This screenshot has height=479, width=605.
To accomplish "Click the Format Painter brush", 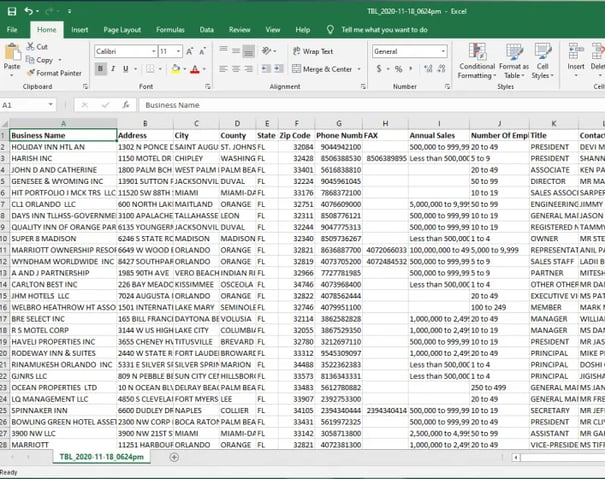I will coord(30,73).
